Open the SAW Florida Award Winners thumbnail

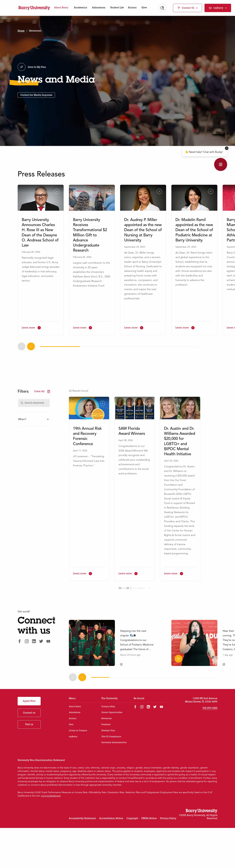click(134, 408)
